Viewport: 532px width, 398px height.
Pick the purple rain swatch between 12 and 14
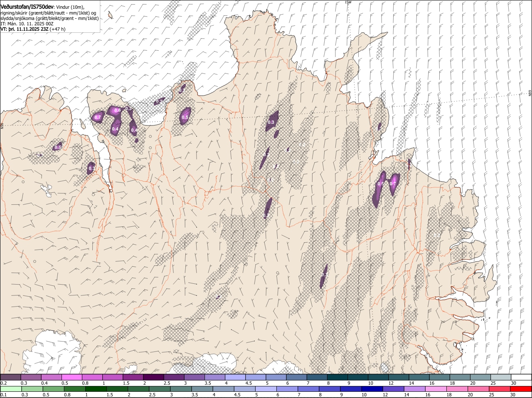[394, 389]
